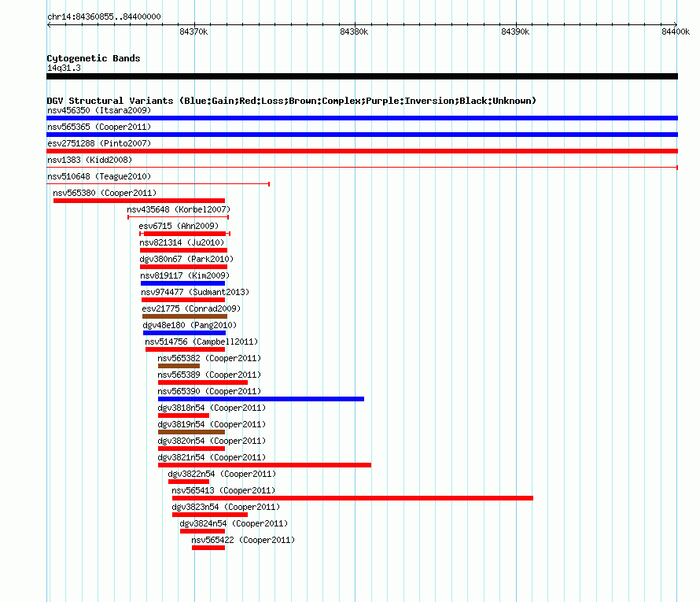Click the nsv456350 (Itsara2009) label
The height and width of the screenshot is (602, 700).
99,110
